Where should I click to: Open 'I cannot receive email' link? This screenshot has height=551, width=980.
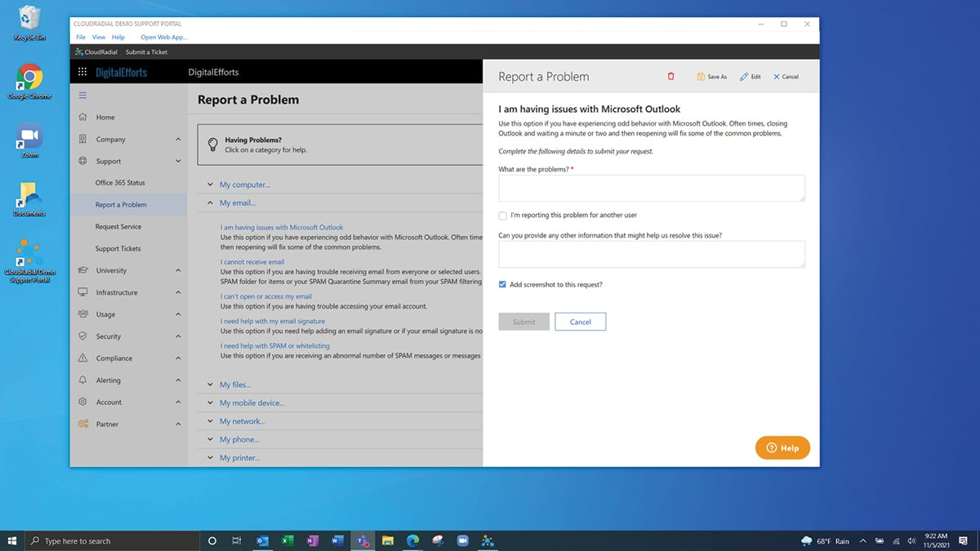point(252,263)
